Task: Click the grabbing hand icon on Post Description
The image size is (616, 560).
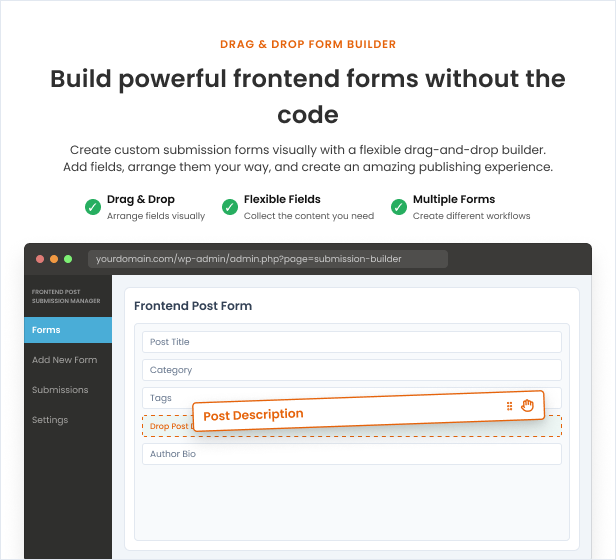Action: pyautogui.click(x=527, y=405)
